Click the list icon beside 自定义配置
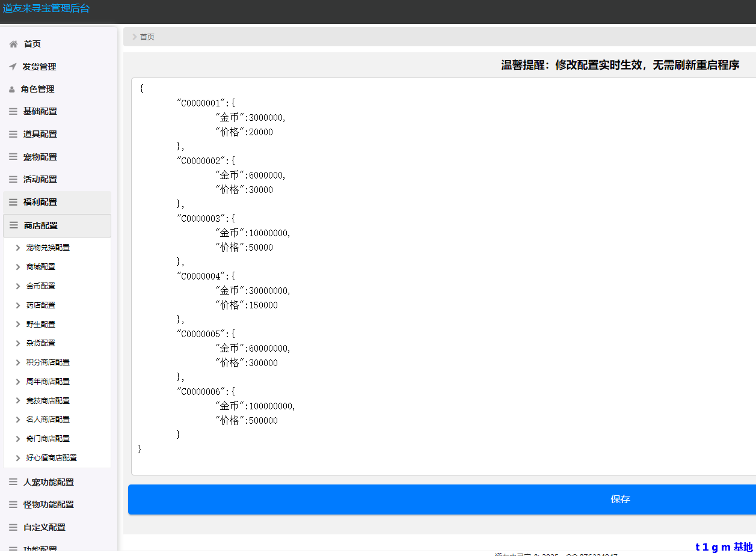The image size is (756, 556). pyautogui.click(x=13, y=527)
